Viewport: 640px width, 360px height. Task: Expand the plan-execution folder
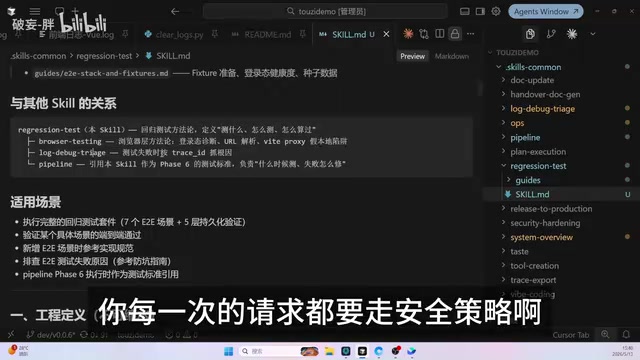tap(538, 152)
